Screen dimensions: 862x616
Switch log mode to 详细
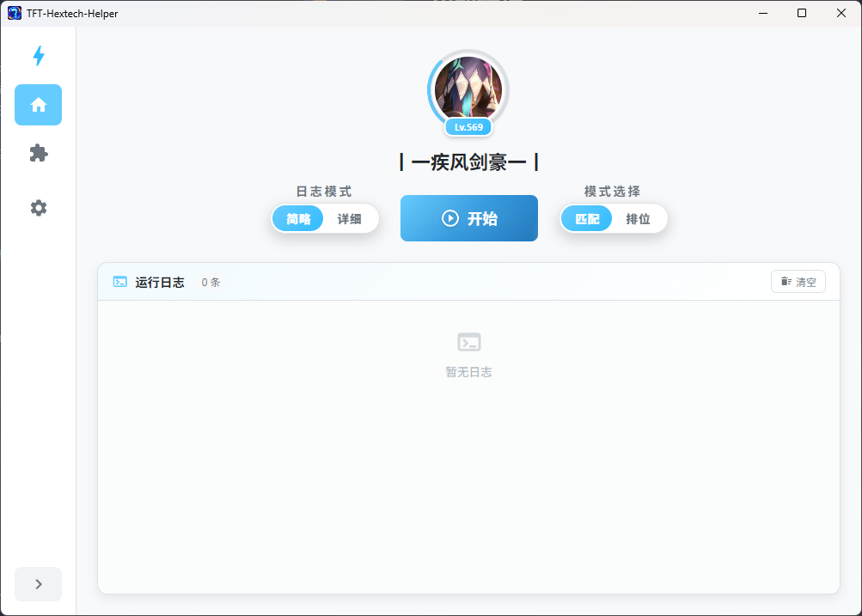coord(349,219)
